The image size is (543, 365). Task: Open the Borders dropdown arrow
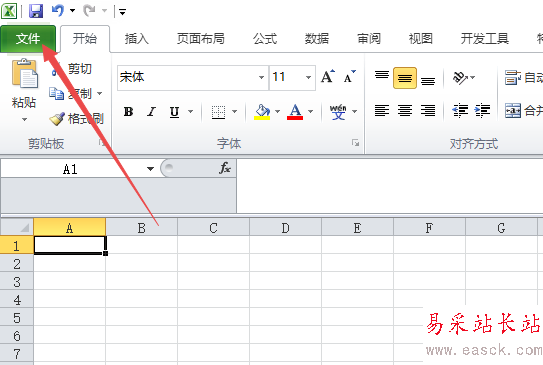[235, 112]
